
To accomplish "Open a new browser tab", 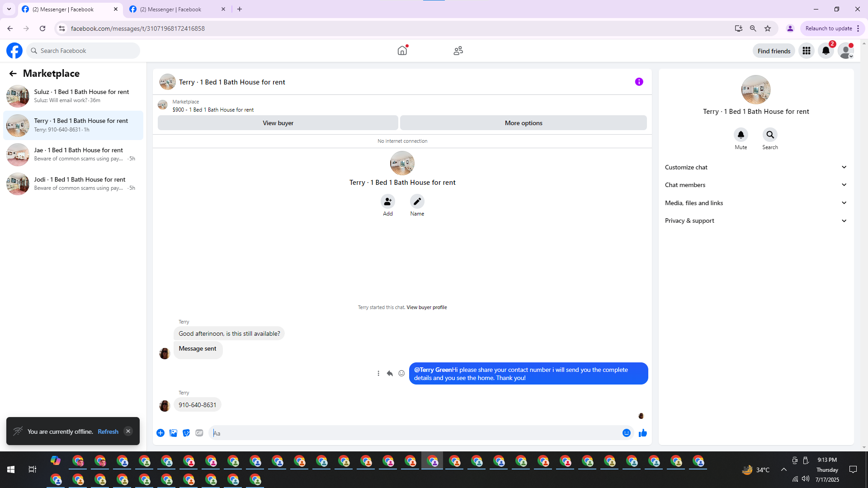I will click(x=240, y=9).
